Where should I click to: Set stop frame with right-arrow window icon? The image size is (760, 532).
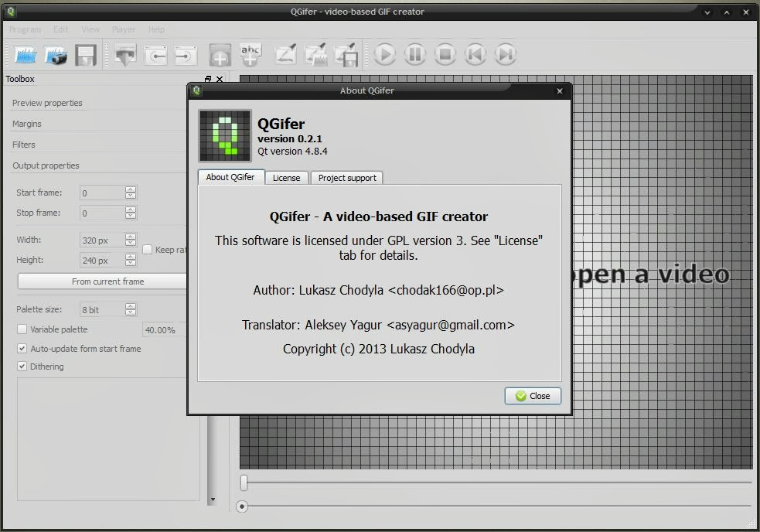[x=186, y=55]
